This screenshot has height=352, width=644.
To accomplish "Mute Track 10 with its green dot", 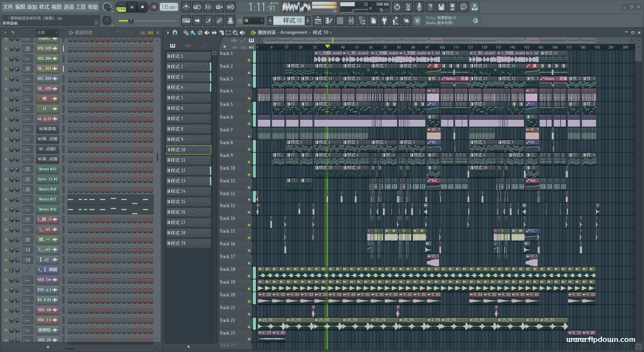I will pos(249,175).
